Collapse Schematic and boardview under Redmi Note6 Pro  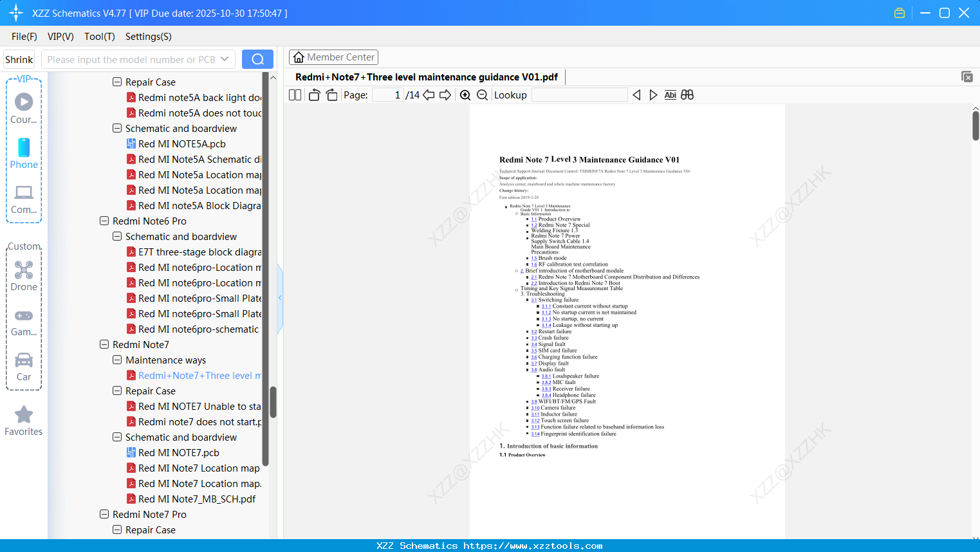coord(117,237)
